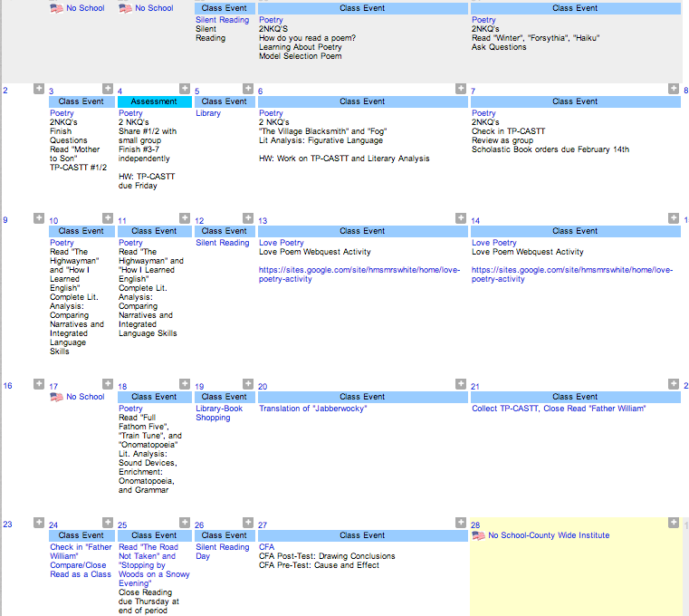This screenshot has height=616, width=689.
Task: Add event on day 19 plus icon
Action: click(x=248, y=384)
